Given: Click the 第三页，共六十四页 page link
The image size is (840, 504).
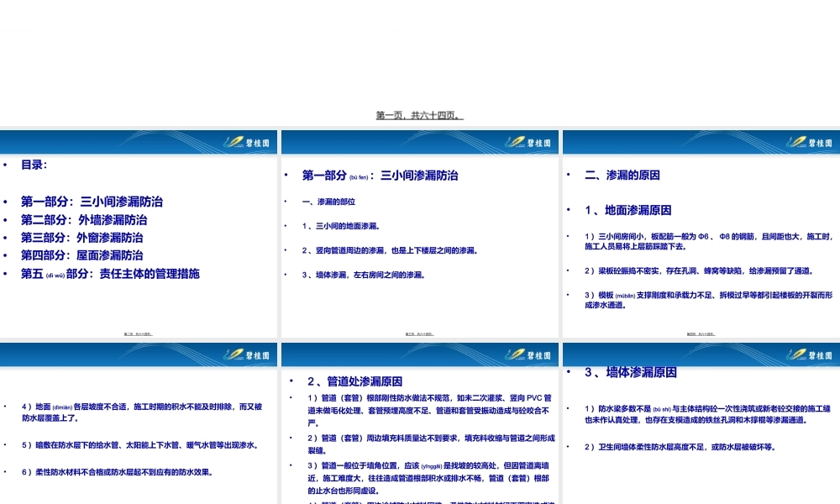Looking at the screenshot, I should tap(419, 333).
